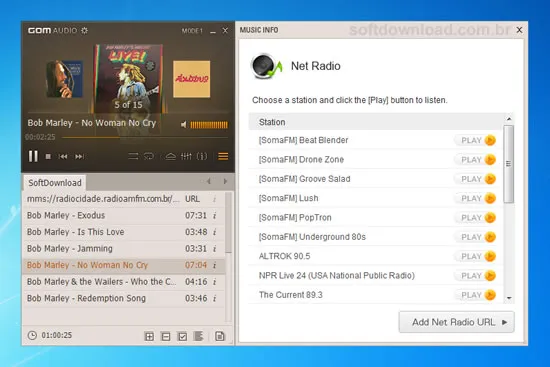Remove items with the minus playlist icon
This screenshot has height=367, width=550.
[x=166, y=336]
